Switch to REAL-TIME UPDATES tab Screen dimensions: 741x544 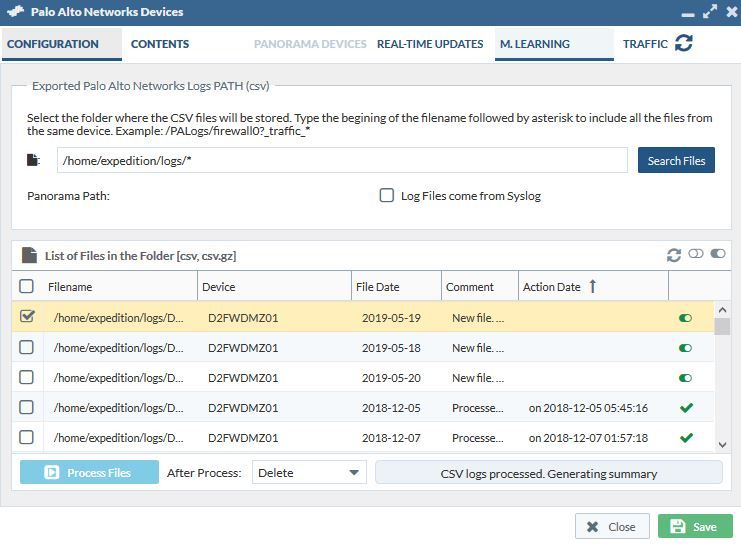coord(430,44)
